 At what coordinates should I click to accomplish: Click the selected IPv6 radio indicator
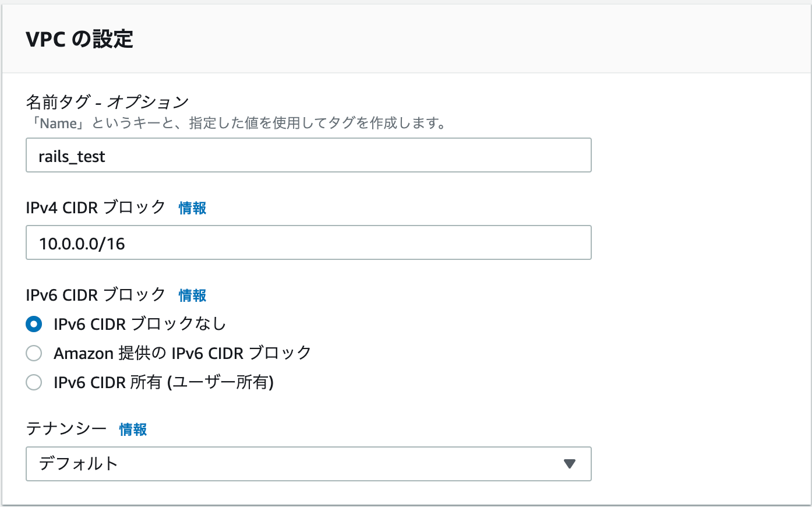(34, 324)
